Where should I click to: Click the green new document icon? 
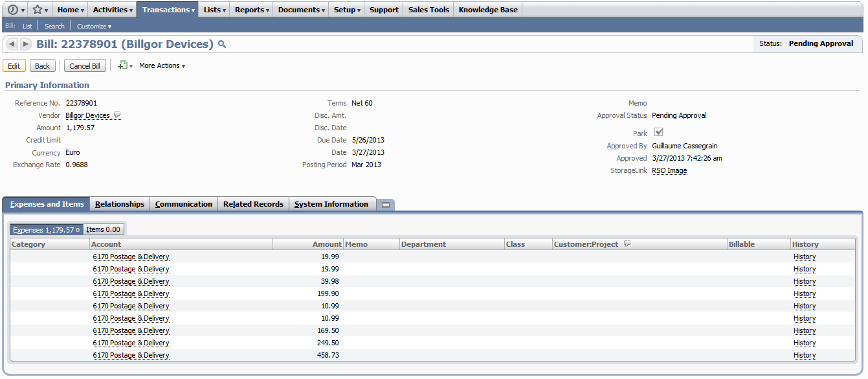click(x=122, y=65)
